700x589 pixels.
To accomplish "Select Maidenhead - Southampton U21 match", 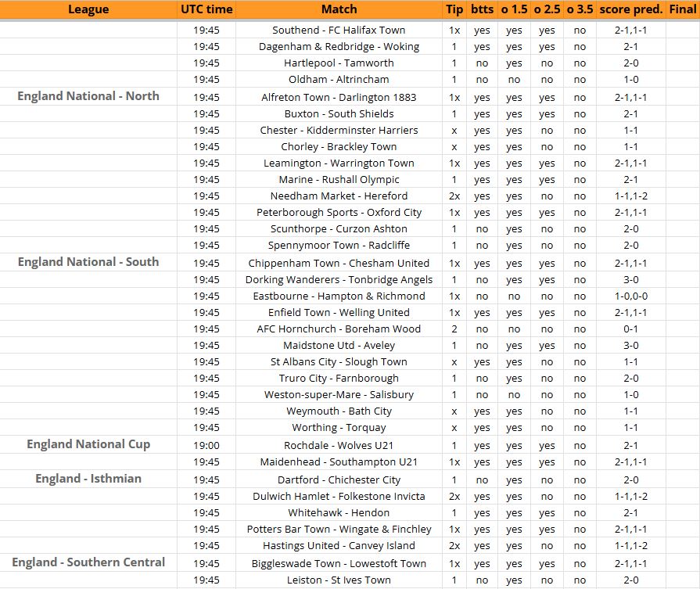I will point(339,462).
